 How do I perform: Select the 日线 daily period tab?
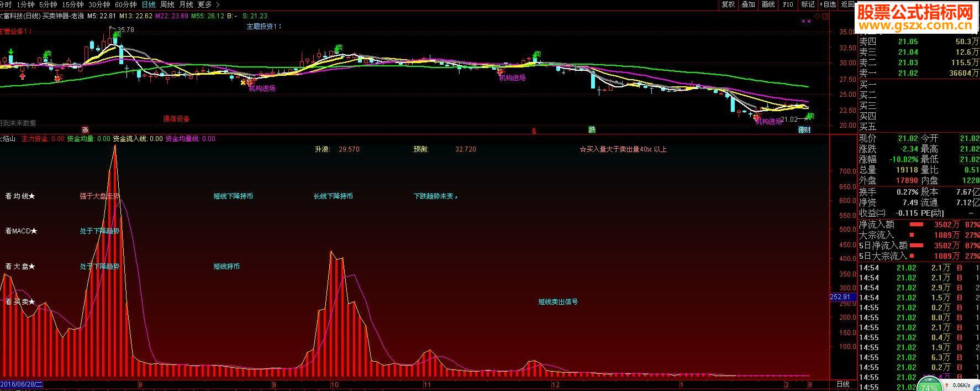coord(149,4)
